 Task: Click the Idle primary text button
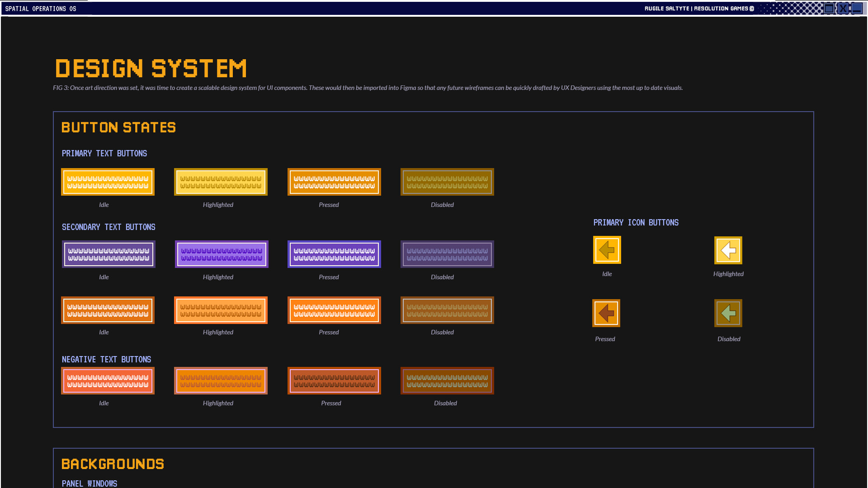coord(108,182)
